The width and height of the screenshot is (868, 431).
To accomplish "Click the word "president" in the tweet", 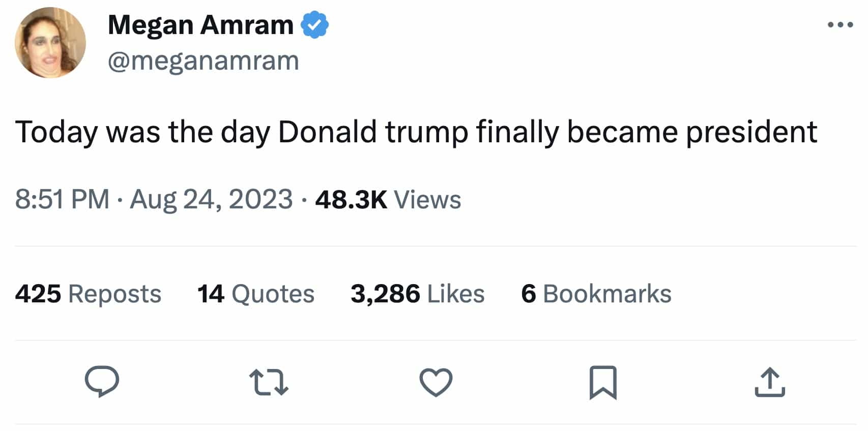I will pos(751,133).
